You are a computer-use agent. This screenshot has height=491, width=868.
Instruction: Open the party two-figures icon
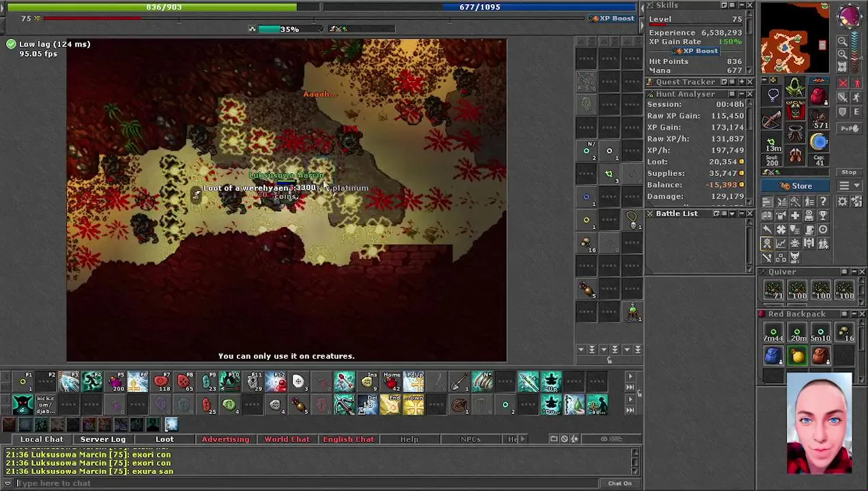click(823, 243)
